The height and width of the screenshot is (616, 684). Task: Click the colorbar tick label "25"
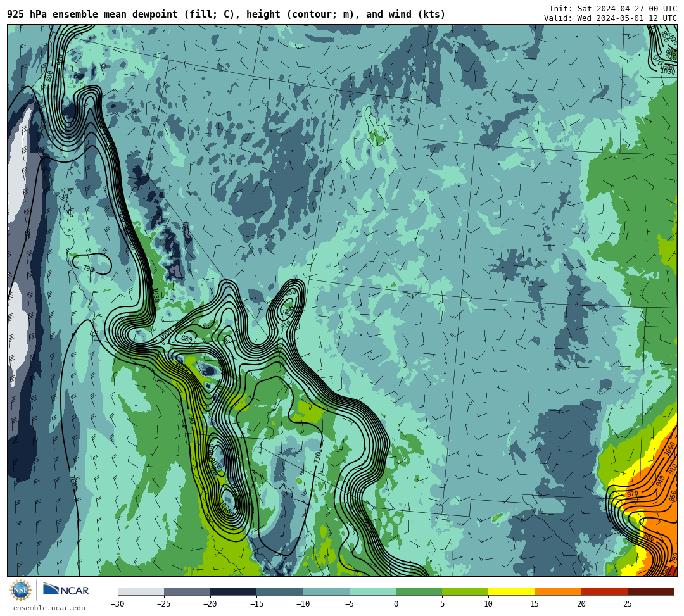click(628, 604)
